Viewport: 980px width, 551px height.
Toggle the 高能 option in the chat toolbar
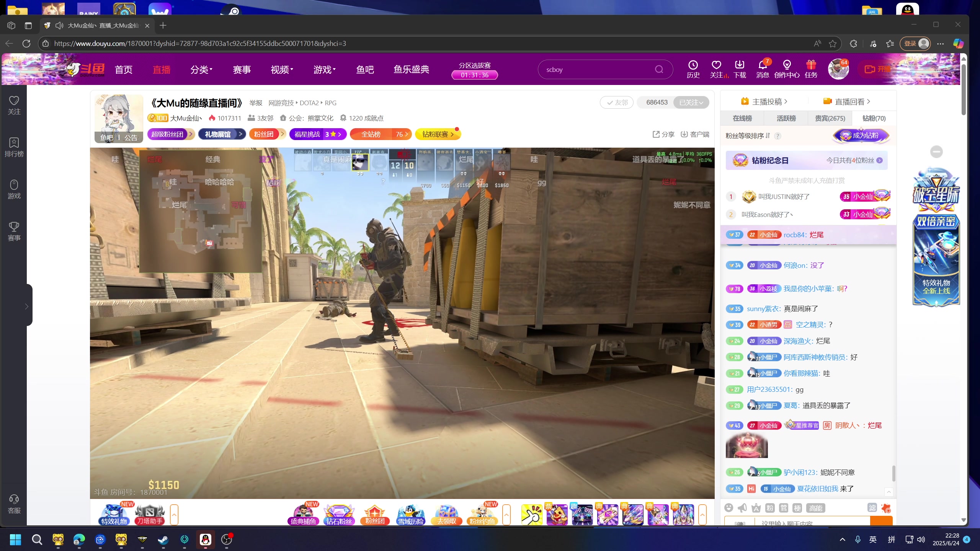click(x=815, y=508)
